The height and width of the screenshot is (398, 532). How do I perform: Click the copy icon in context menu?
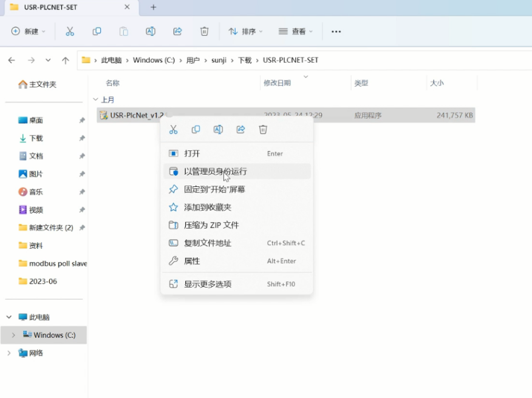point(196,129)
